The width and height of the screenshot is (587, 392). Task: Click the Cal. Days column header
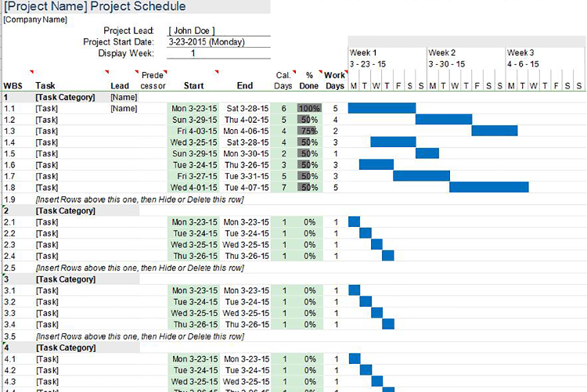coord(283,81)
